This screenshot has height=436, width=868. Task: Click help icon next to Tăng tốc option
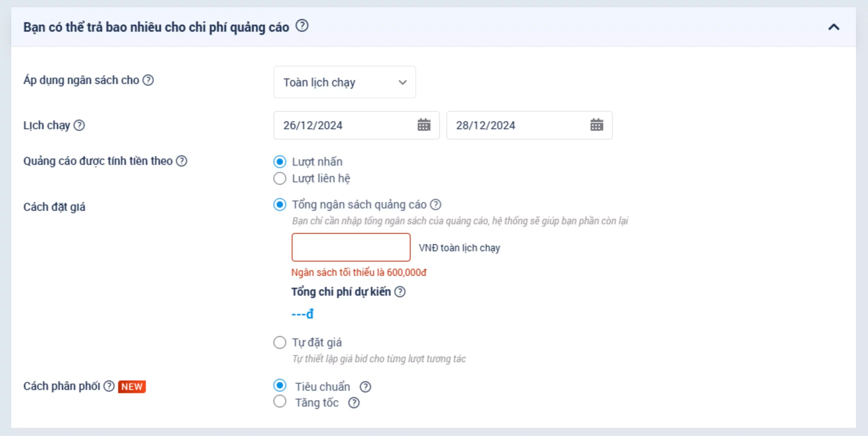[354, 403]
